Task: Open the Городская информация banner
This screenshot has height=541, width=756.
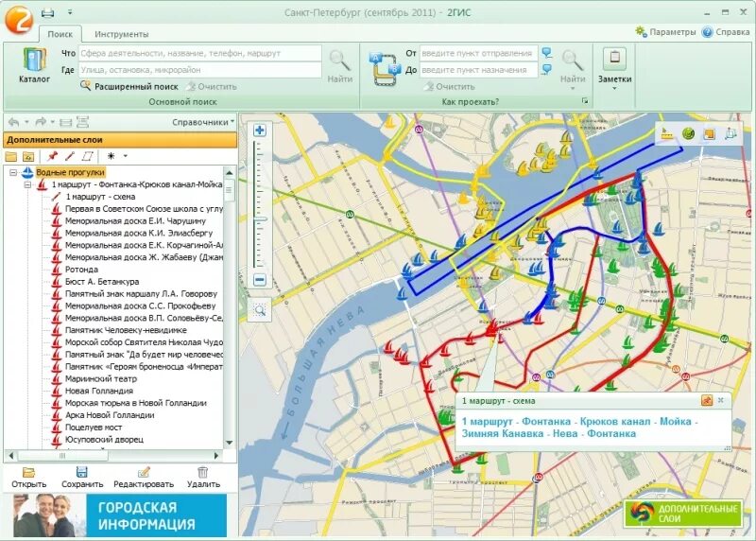Action: point(120,515)
